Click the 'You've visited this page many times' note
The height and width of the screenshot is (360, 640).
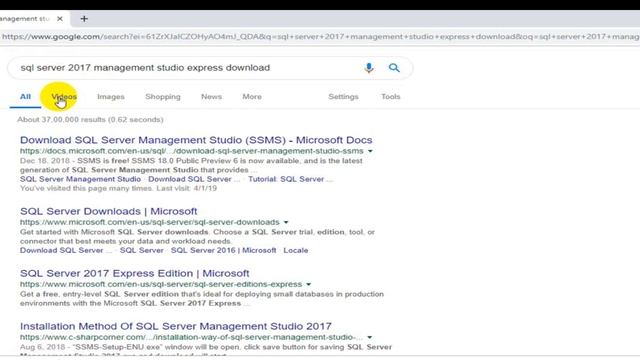118,189
